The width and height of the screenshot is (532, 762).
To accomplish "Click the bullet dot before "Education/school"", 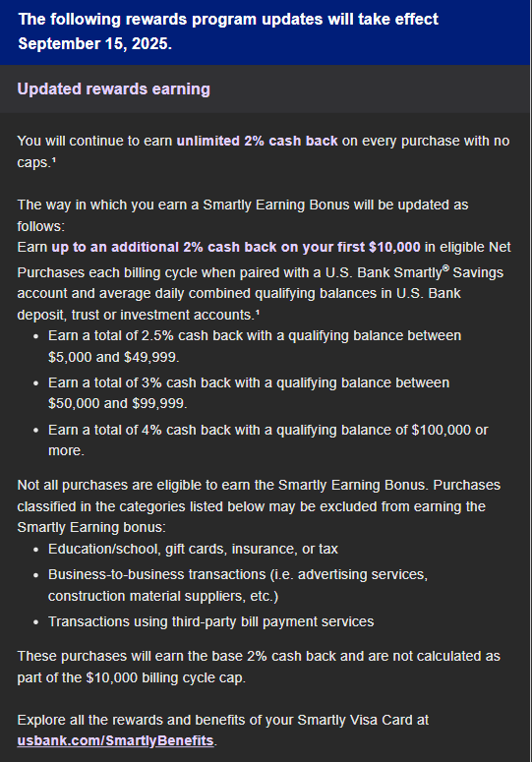I will 36,551.
